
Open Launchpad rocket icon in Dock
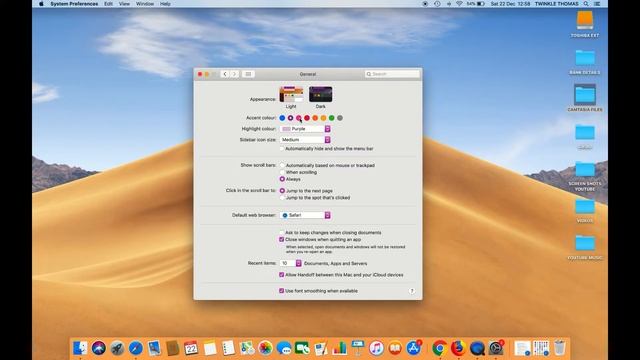tap(117, 348)
